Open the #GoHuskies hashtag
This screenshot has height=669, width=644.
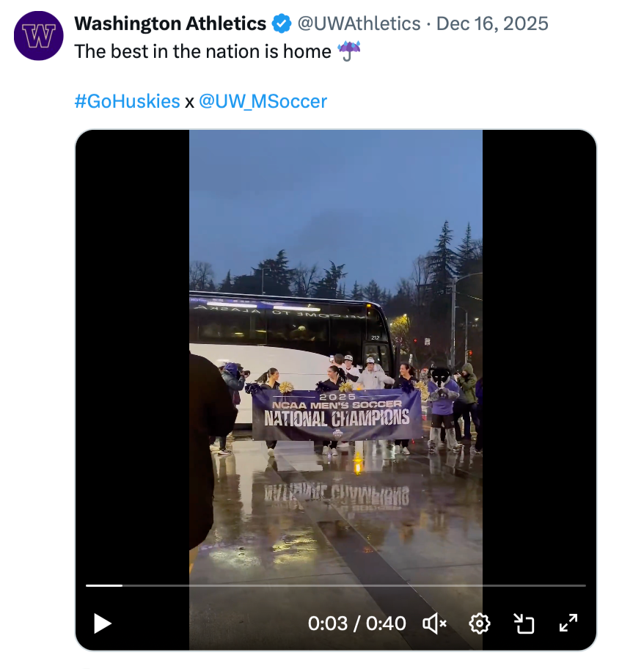point(127,101)
